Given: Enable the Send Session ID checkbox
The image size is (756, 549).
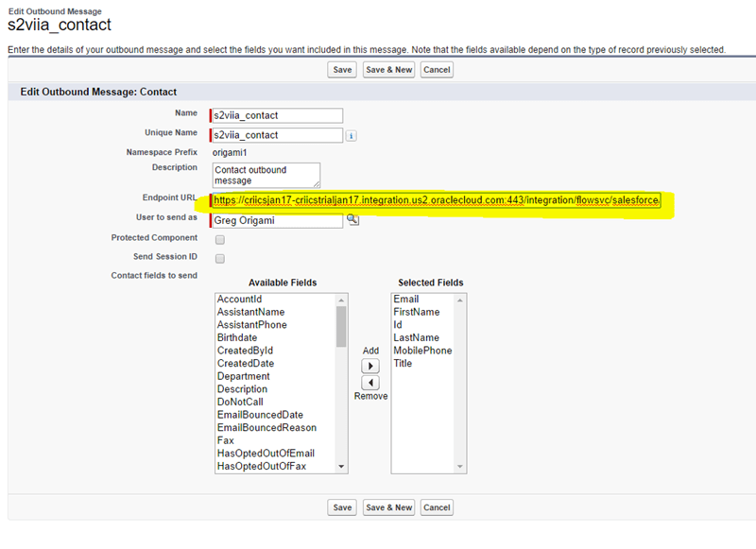Looking at the screenshot, I should tap(219, 258).
